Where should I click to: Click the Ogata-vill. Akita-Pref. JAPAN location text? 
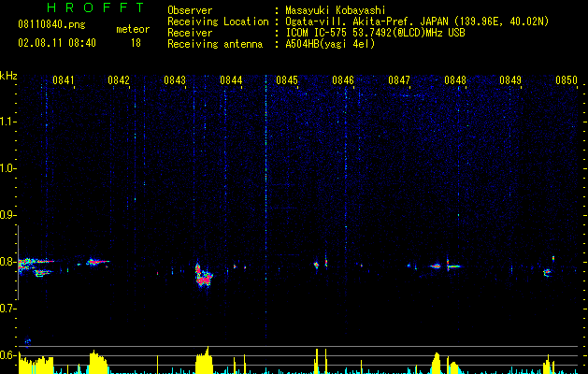tap(417, 22)
